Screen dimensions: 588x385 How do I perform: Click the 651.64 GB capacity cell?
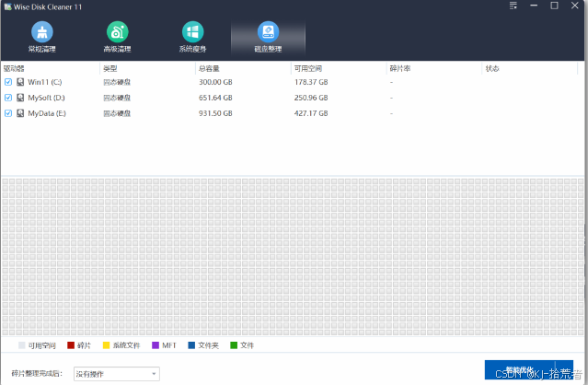(x=215, y=98)
